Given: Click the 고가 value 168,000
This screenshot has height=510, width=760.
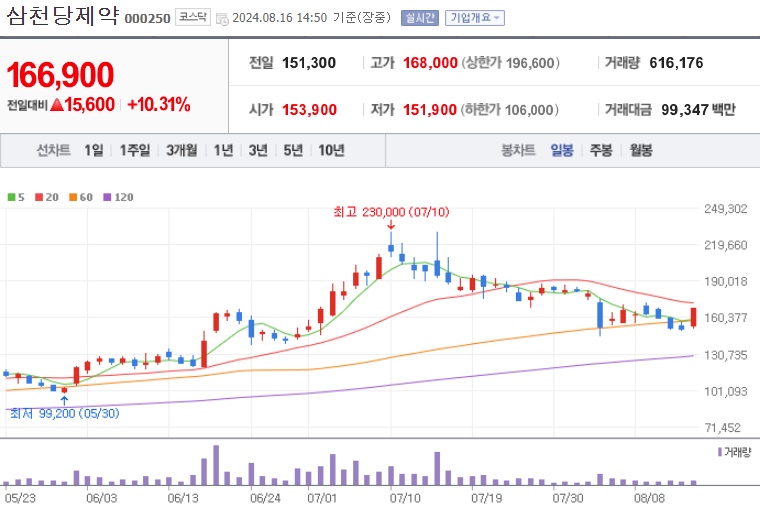Looking at the screenshot, I should 430,63.
